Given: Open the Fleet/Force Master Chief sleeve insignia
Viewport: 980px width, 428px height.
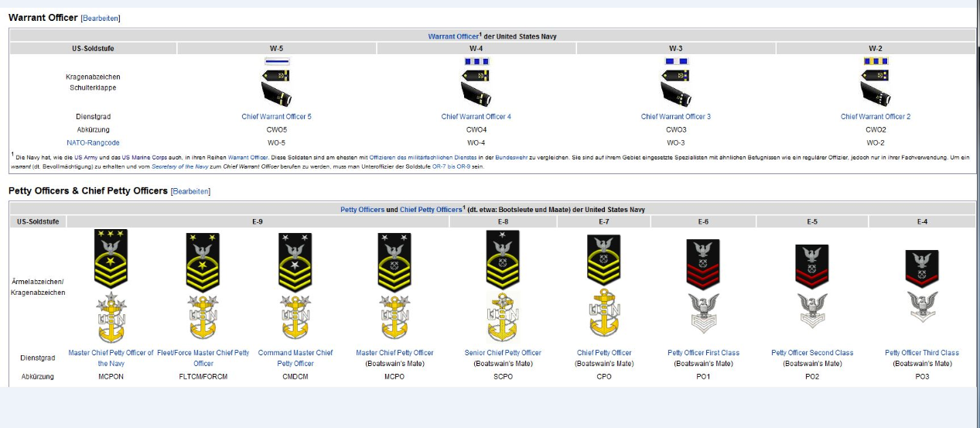Looking at the screenshot, I should click(203, 262).
